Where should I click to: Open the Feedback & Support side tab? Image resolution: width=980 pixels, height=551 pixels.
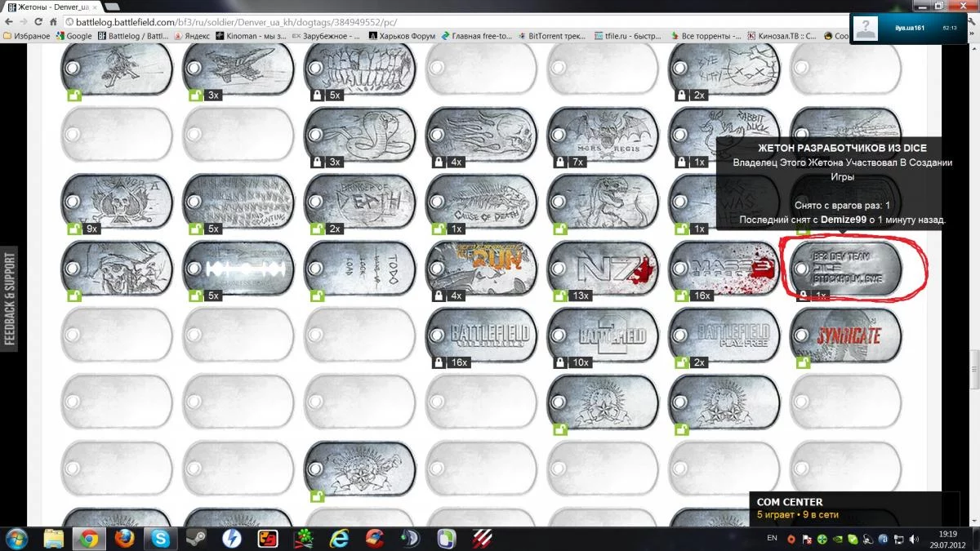[x=10, y=299]
